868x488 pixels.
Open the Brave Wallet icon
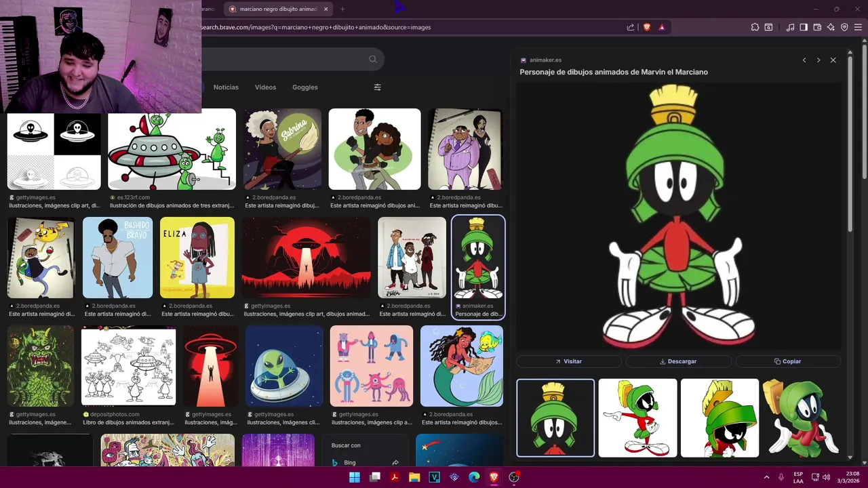coord(817,27)
